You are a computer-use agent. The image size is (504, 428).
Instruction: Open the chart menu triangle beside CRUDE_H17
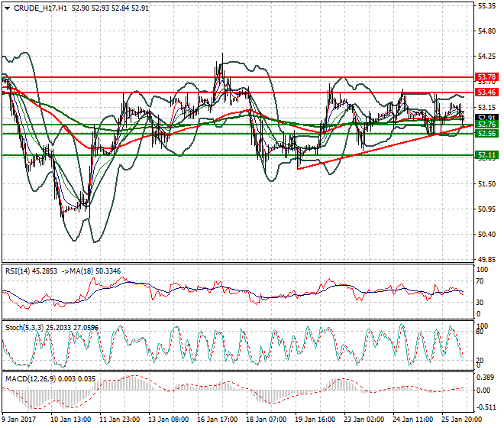[x=8, y=8]
